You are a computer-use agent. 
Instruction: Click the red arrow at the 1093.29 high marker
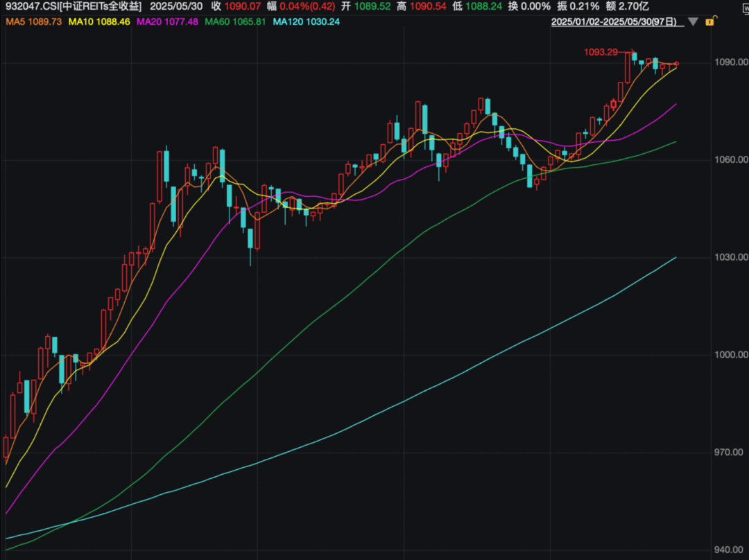[x=630, y=52]
